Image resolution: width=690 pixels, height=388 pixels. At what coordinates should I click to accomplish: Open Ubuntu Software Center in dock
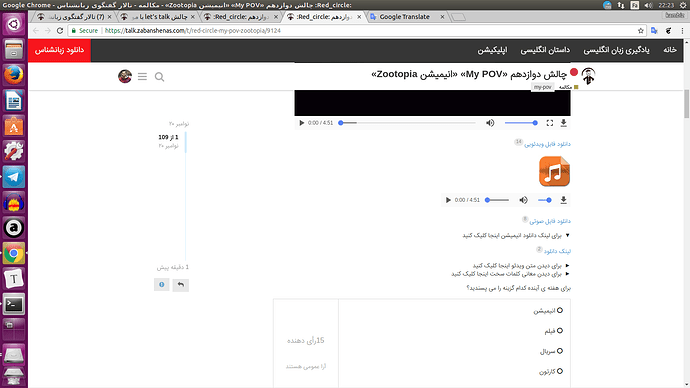[14, 126]
